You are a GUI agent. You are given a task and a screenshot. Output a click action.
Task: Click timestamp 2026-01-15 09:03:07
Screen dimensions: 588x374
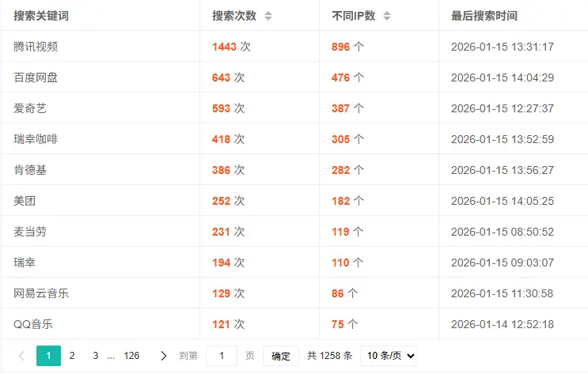[503, 263]
